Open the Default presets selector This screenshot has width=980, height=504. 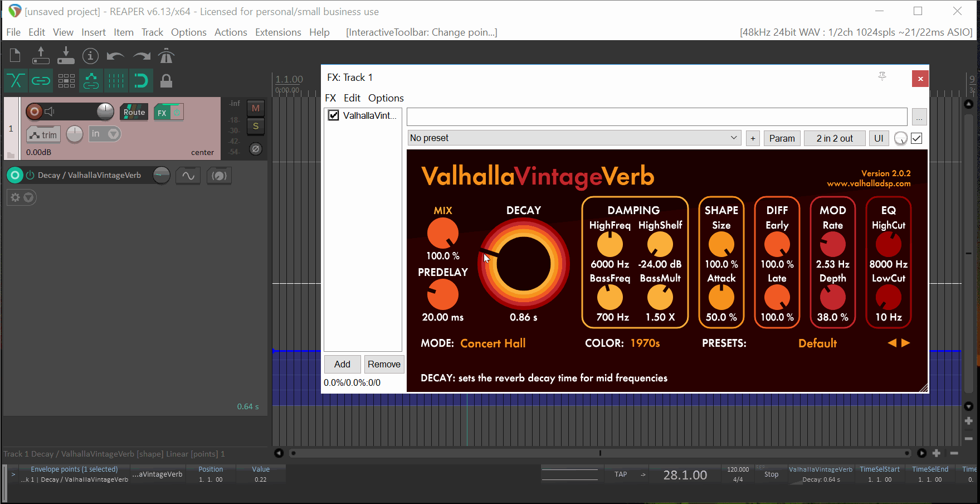coord(817,343)
